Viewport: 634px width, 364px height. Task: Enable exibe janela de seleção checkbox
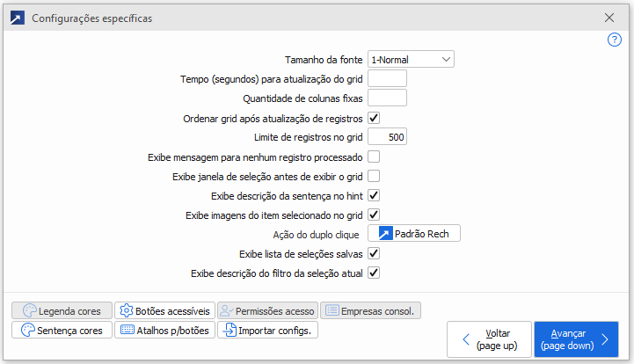[x=374, y=176]
